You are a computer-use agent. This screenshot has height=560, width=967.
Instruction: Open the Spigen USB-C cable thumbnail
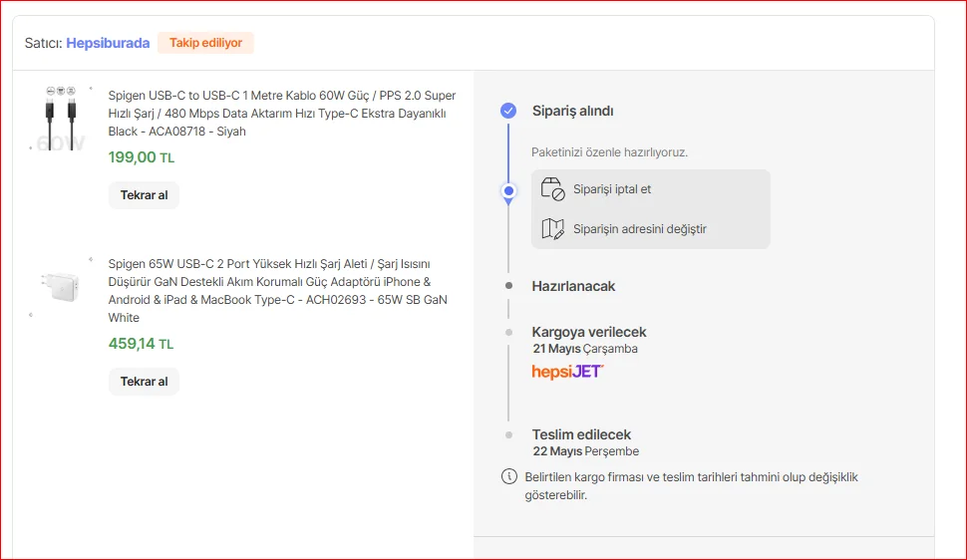coord(60,118)
